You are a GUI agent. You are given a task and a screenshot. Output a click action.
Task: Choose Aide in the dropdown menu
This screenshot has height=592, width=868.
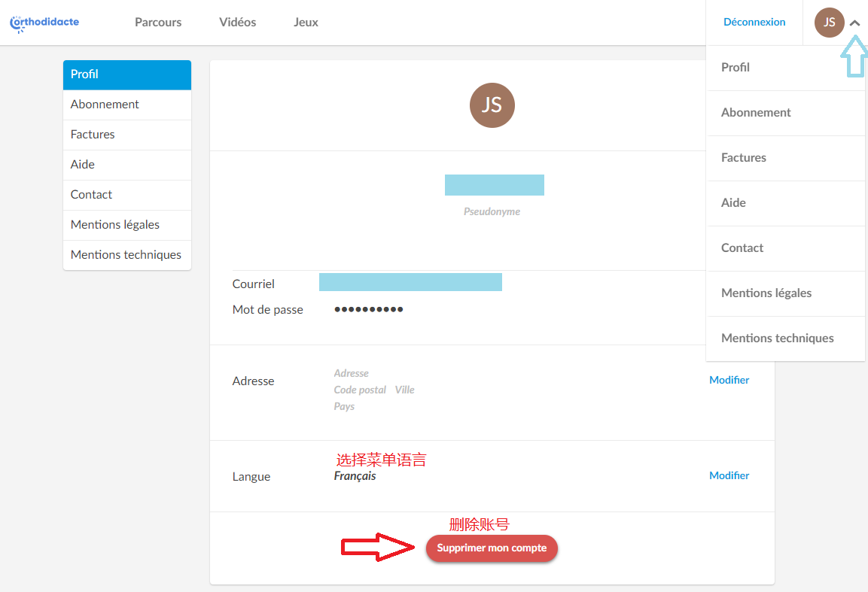[x=785, y=203]
